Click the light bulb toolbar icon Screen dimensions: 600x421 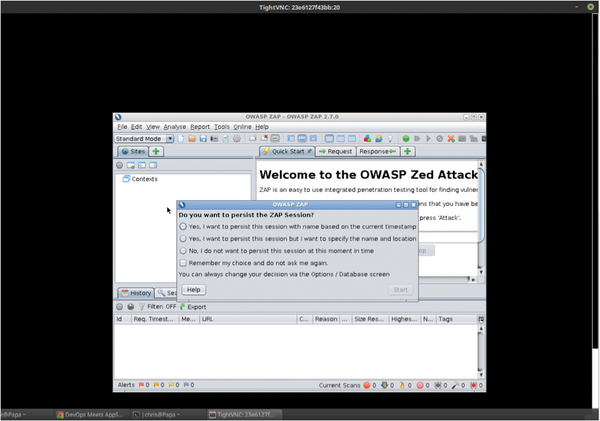tap(390, 139)
